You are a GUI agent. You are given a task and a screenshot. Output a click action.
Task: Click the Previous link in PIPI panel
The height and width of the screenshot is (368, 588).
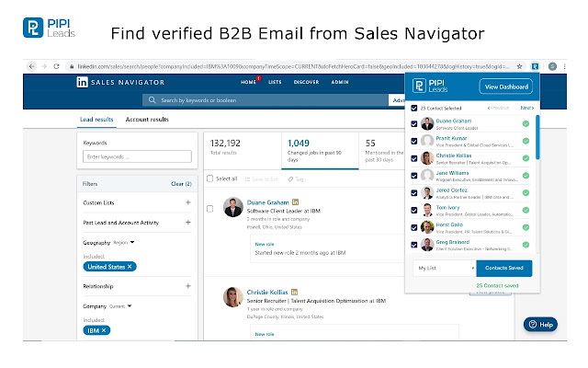click(498, 108)
